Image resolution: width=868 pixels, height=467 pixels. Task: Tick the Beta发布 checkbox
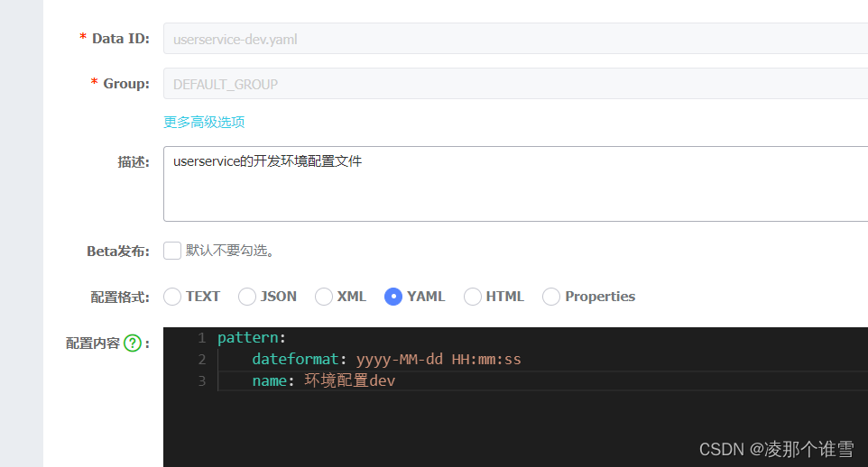pos(172,251)
